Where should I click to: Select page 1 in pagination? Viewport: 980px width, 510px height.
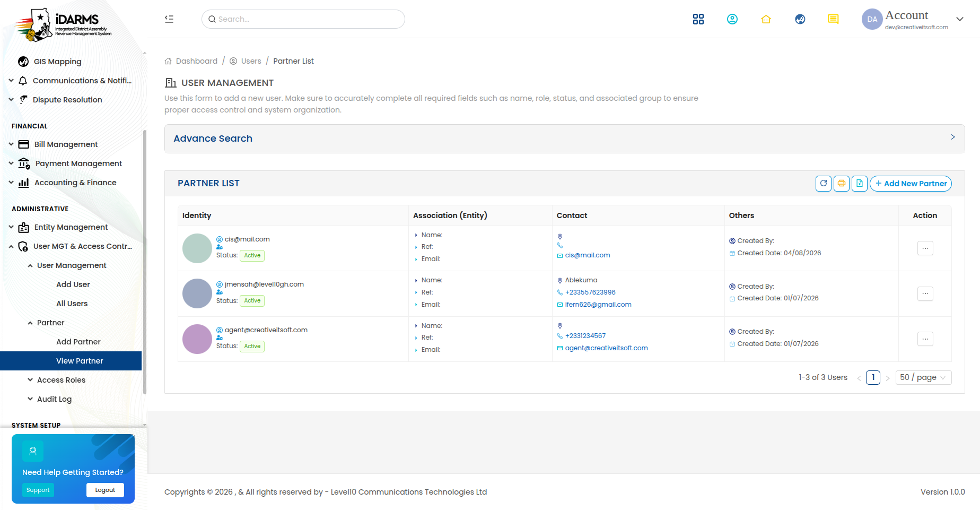pyautogui.click(x=873, y=377)
